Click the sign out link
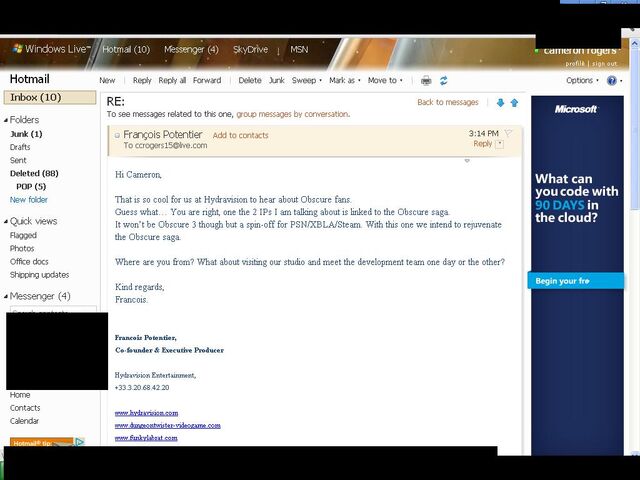 (604, 64)
